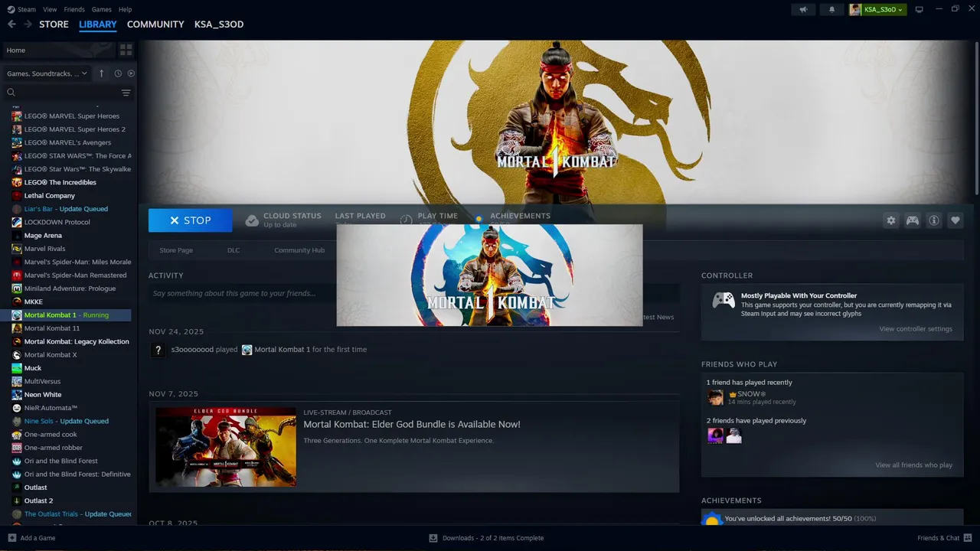The width and height of the screenshot is (980, 551).
Task: Click the cloud status checkmark icon
Action: [x=252, y=220]
